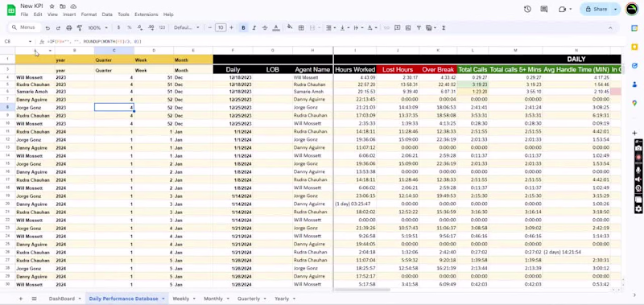
Task: Open the Data menu
Action: click(107, 14)
